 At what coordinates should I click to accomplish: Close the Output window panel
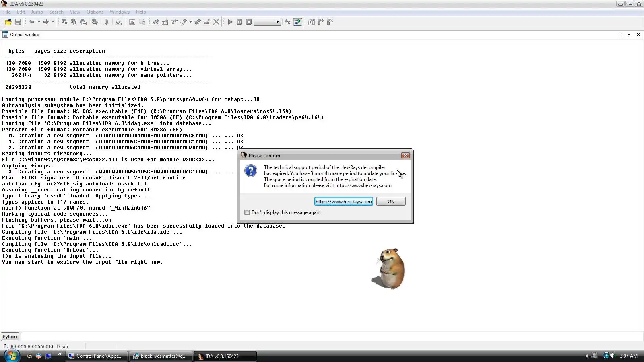(x=638, y=35)
